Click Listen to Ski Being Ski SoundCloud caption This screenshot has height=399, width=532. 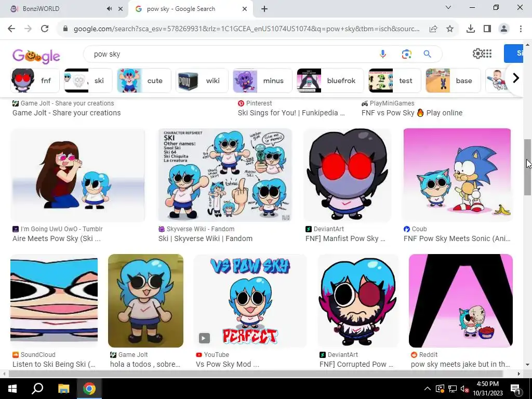[x=54, y=364]
